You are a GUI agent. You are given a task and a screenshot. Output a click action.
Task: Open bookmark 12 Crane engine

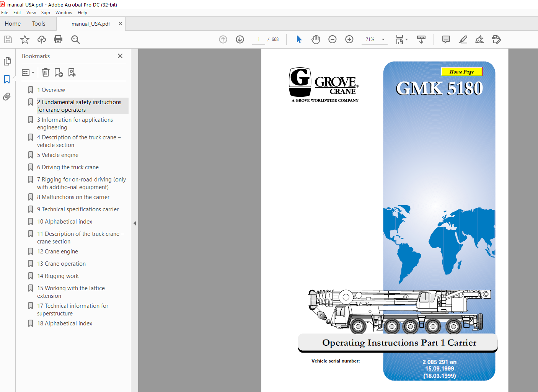(x=57, y=252)
